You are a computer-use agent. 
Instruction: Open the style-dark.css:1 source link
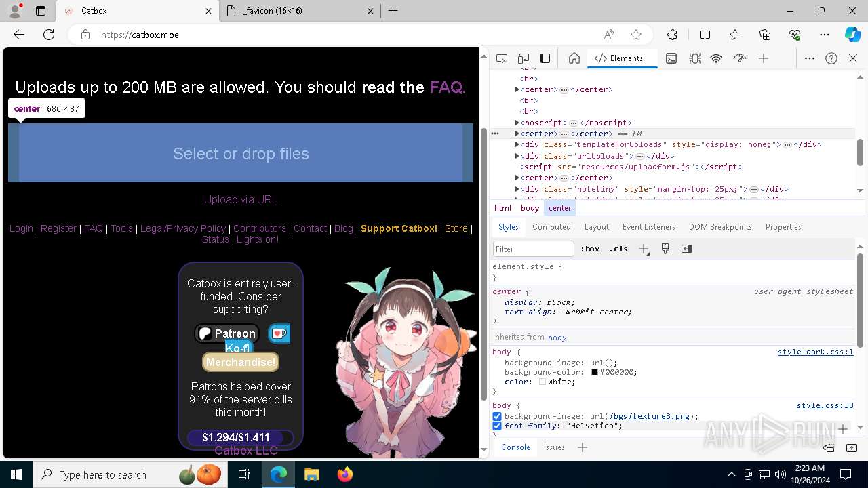coord(815,352)
